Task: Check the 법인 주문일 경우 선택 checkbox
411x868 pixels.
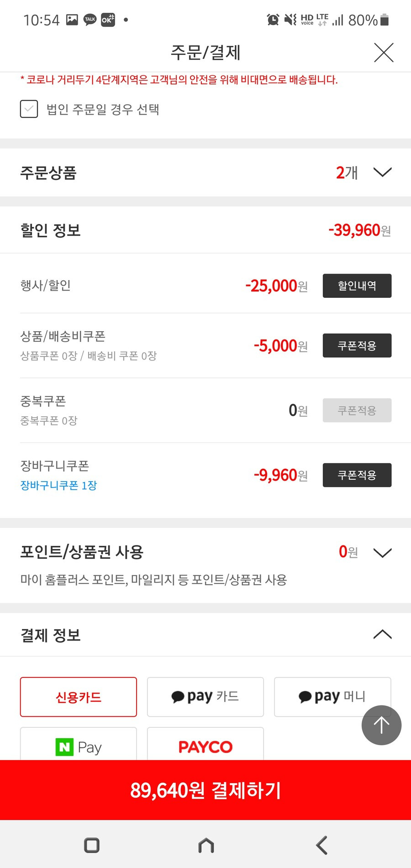Action: click(29, 109)
